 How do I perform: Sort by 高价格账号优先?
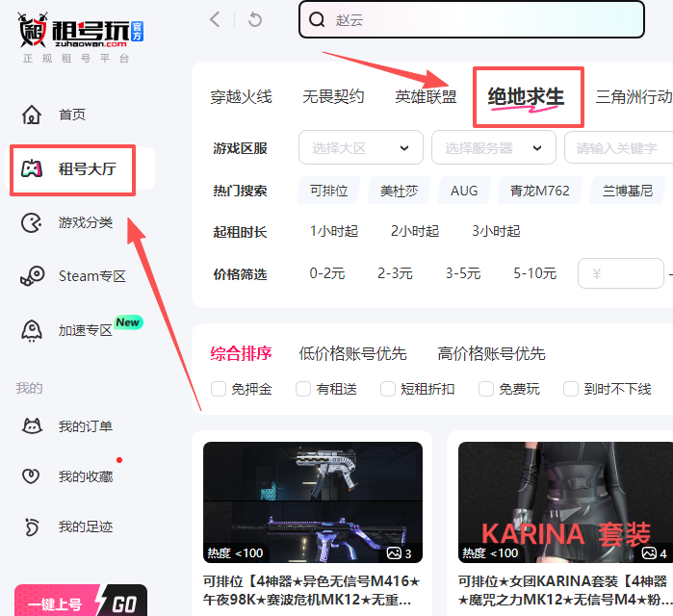(491, 354)
